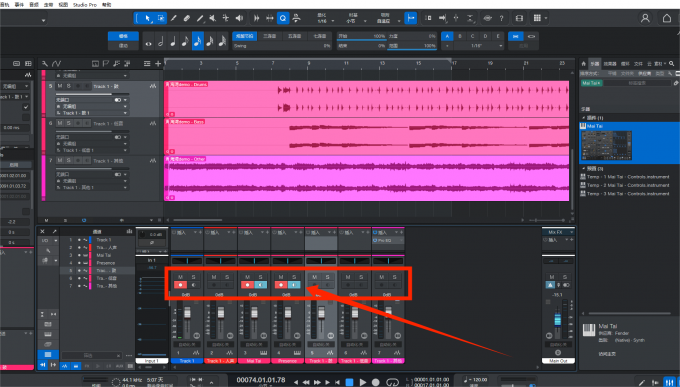Solo track 6 in the arrangement
Image resolution: width=680 pixels, height=387 pixels.
coord(69,124)
